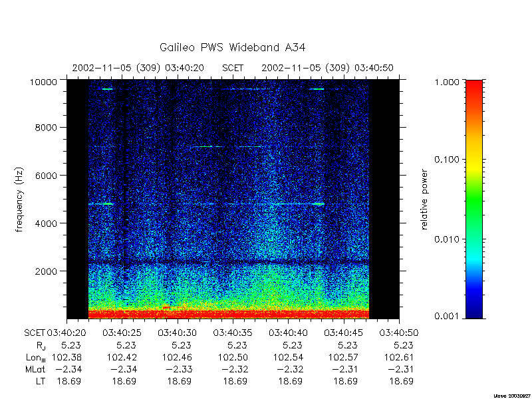Click the SCET row header below the plot
The height and width of the screenshot is (399, 532).
pos(35,333)
